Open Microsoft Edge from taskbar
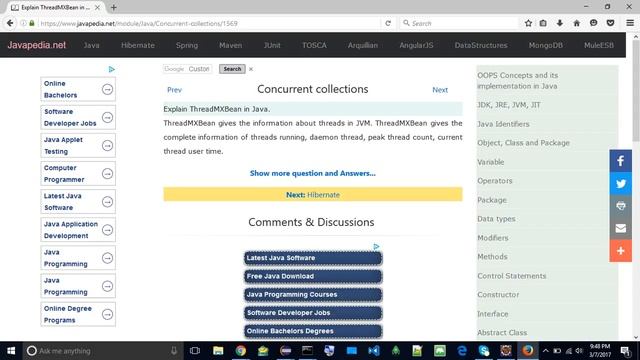This screenshot has width=640, height=360. click(x=462, y=351)
